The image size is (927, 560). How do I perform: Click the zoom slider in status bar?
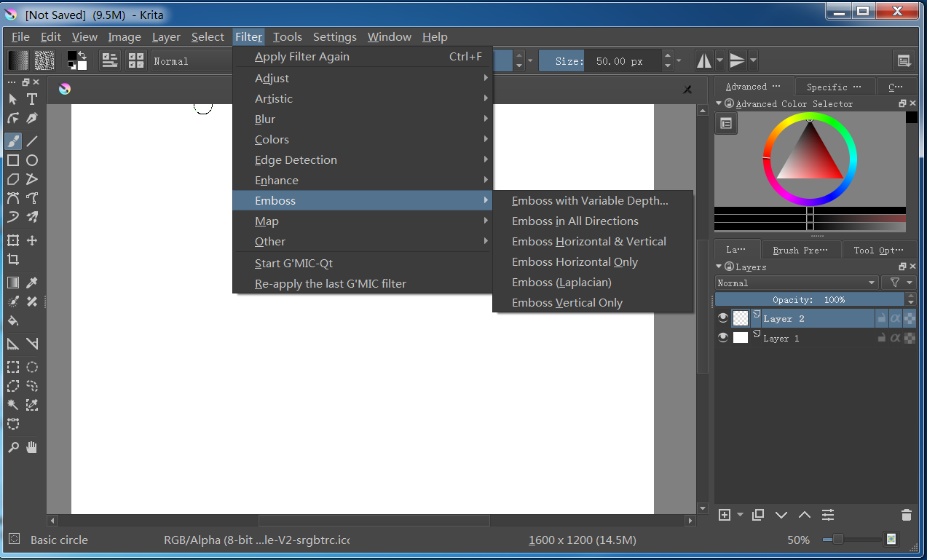click(851, 540)
